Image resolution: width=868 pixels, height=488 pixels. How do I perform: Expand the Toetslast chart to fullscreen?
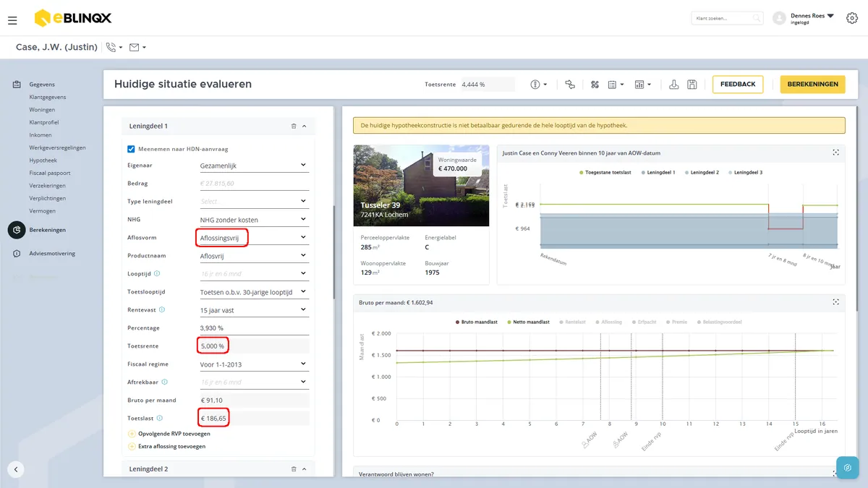pyautogui.click(x=835, y=153)
